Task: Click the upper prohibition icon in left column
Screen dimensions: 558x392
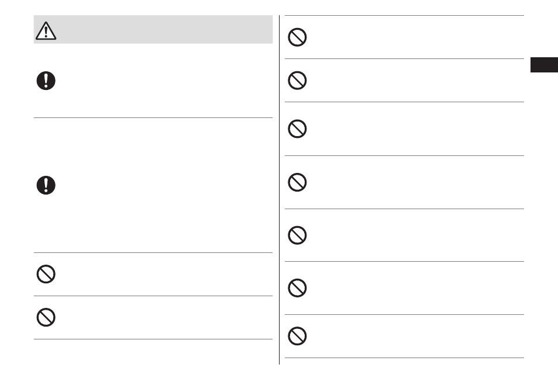Action: (x=46, y=274)
